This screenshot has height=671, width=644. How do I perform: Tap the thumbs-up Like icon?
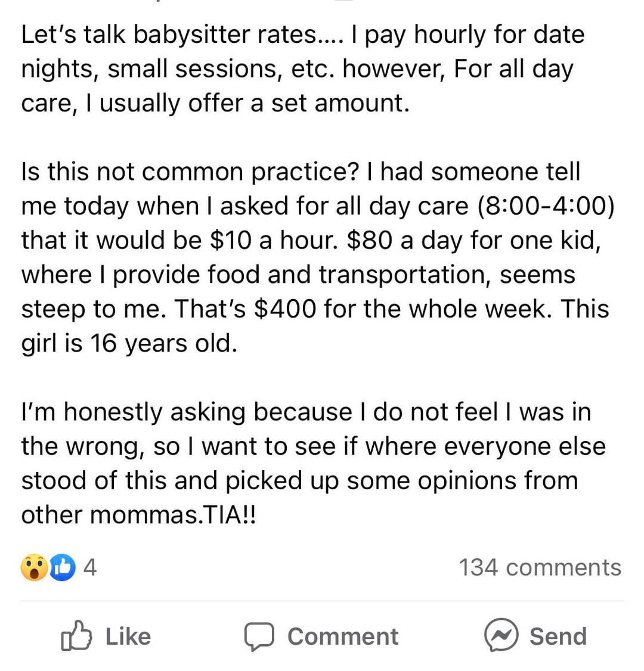(77, 636)
